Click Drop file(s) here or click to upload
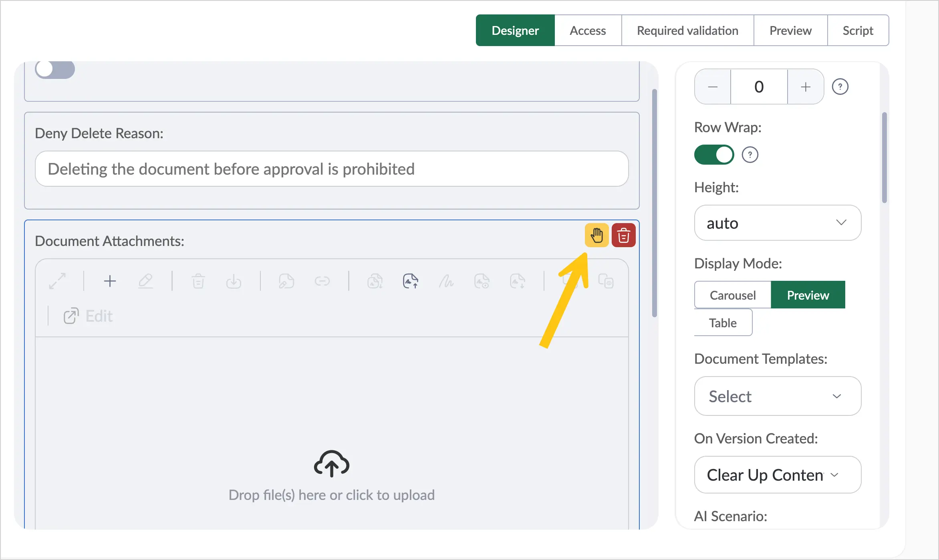The width and height of the screenshot is (939, 560). click(x=332, y=495)
